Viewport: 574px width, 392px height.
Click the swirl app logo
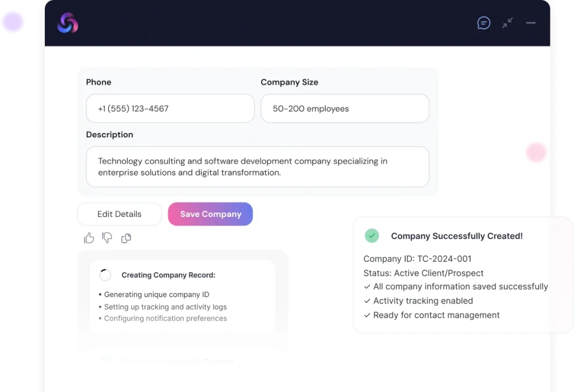(67, 23)
